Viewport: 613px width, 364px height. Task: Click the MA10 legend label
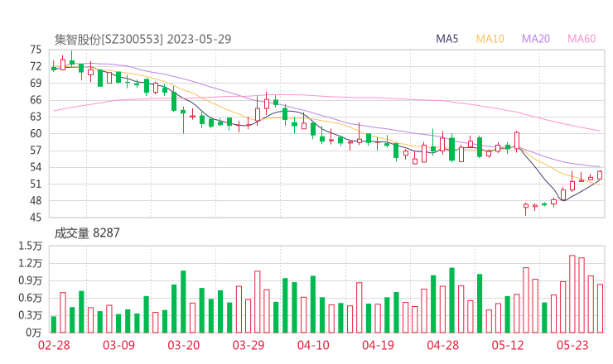pos(490,39)
